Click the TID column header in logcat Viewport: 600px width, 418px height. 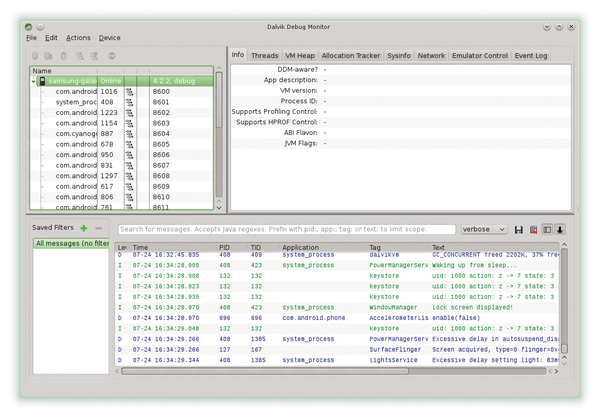coord(264,247)
